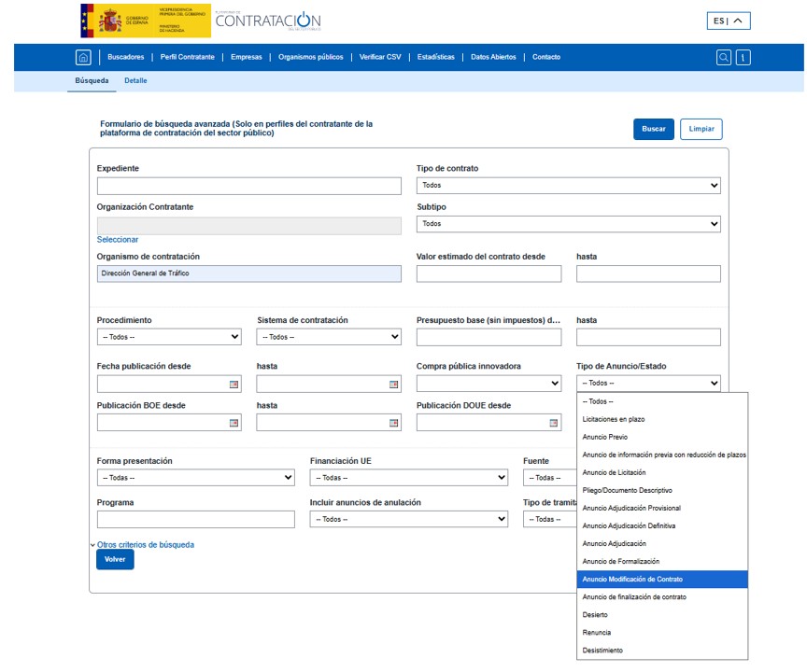Open calendar for Publicación BOE desde
Viewport: 807px width, 672px height.
(234, 423)
